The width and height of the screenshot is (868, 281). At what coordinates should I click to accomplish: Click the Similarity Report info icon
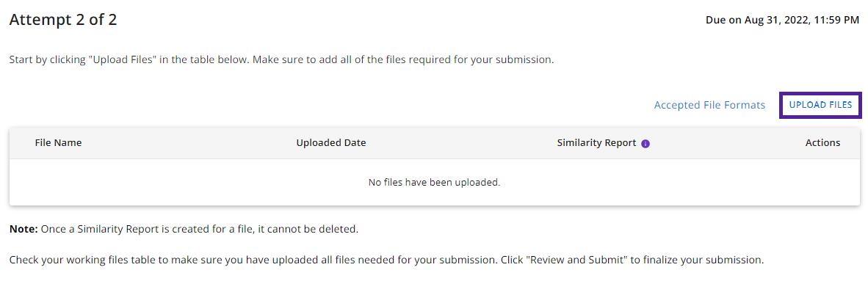coord(645,143)
